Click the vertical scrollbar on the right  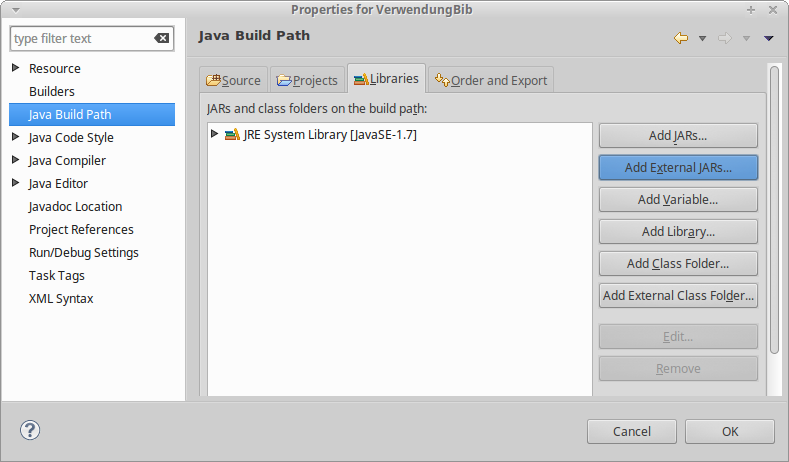tap(774, 208)
